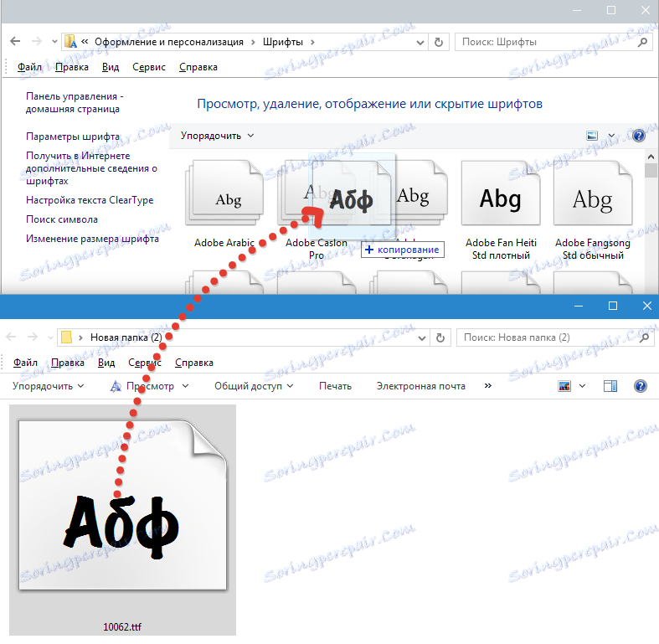This screenshot has height=644, width=659.
Task: Open view options arrow in Fonts window
Action: (611, 136)
